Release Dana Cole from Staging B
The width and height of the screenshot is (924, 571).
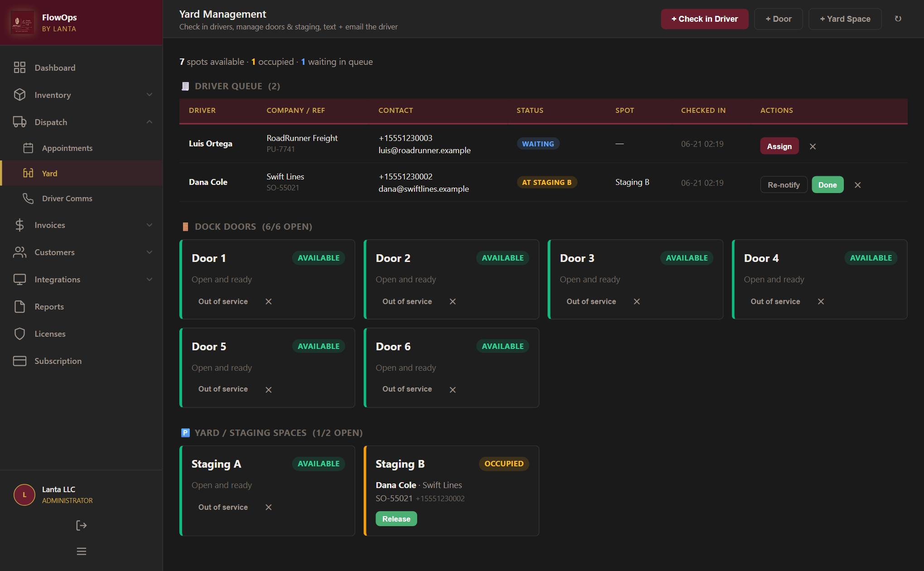[x=396, y=519]
